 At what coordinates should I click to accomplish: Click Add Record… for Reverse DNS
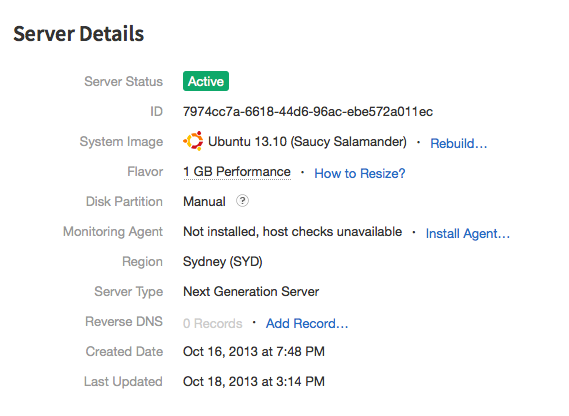307,323
